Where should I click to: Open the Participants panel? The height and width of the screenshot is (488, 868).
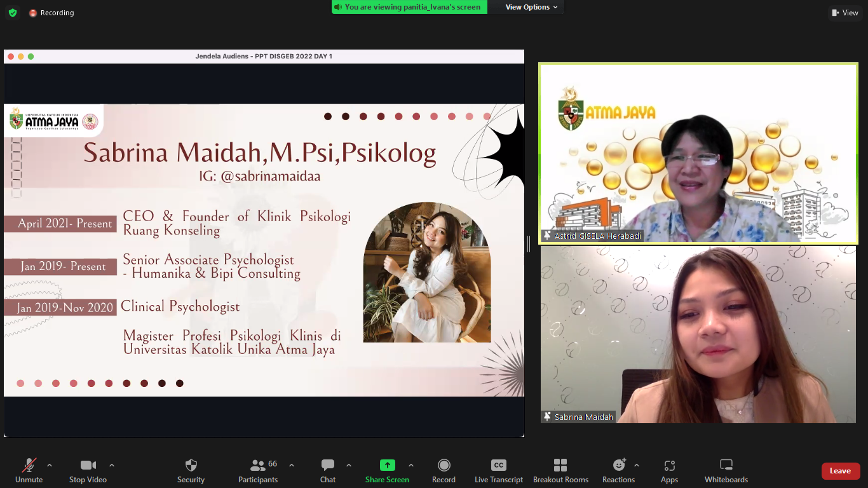tap(258, 470)
